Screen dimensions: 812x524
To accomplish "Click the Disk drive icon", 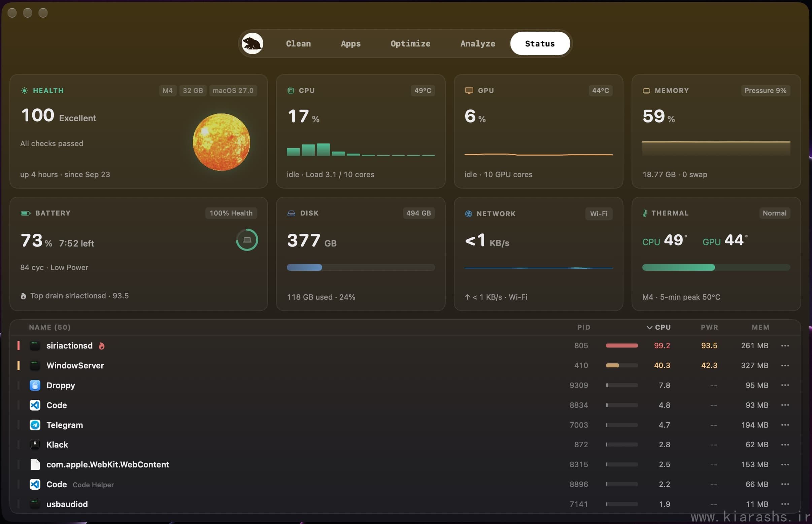I will click(291, 213).
